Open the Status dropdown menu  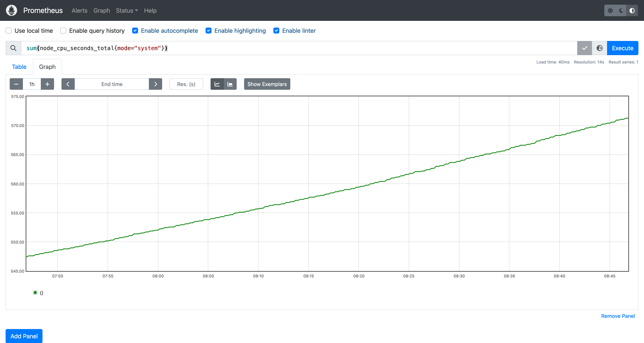point(127,10)
